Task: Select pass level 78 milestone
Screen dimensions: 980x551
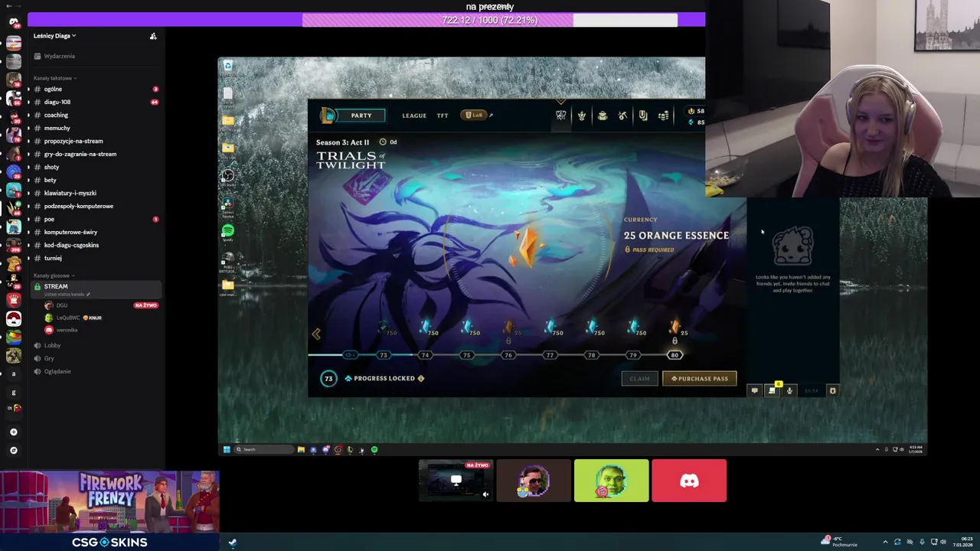Action: tap(591, 355)
